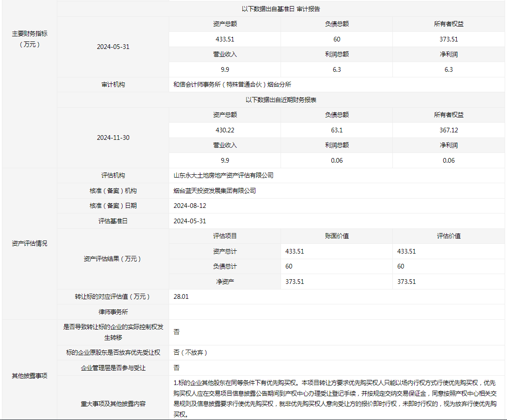The image size is (507, 420).
Task: Click the 主要财务指标（万元） section label
Action: point(29,39)
